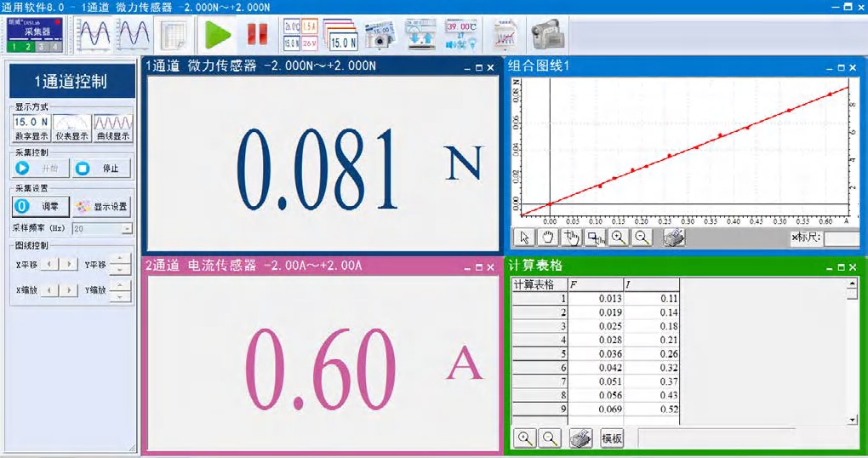Click the Y平移 up stepper arrow
Viewport: 868px width, 458px height.
click(x=121, y=259)
